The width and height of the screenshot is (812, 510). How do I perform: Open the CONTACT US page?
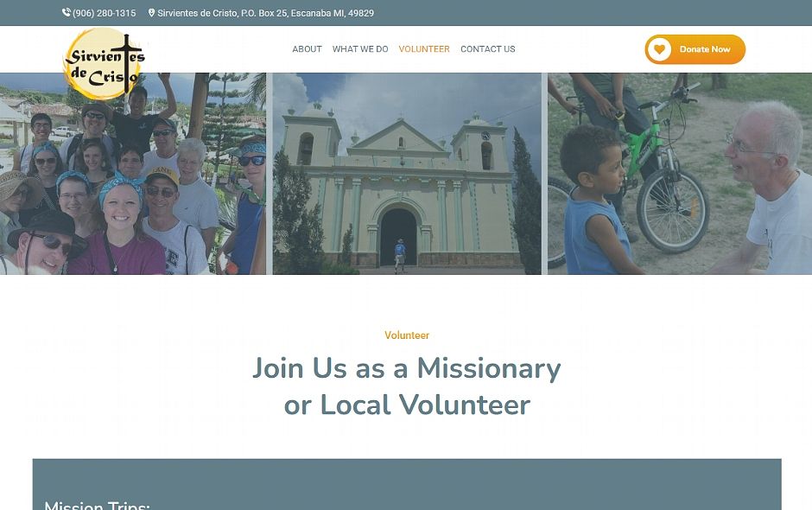click(x=487, y=49)
